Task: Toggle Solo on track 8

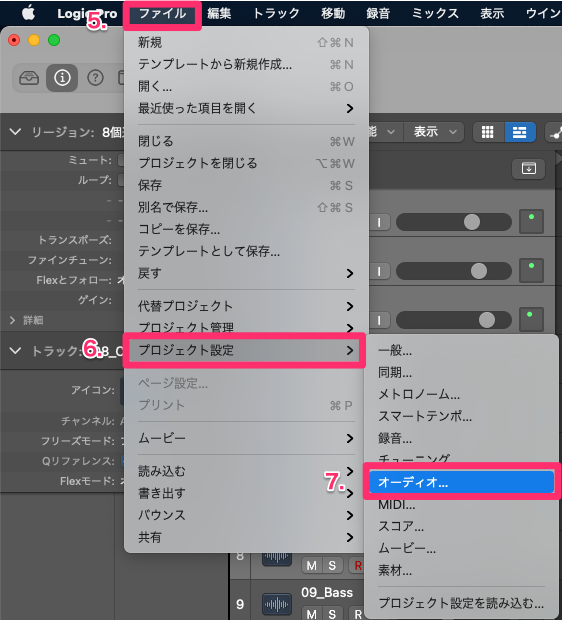Action: click(x=332, y=566)
